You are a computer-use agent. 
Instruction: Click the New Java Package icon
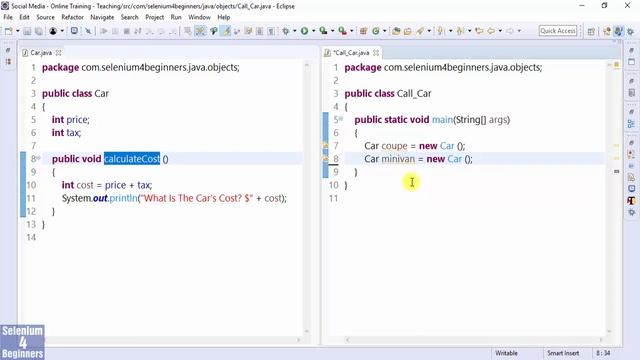point(363,31)
